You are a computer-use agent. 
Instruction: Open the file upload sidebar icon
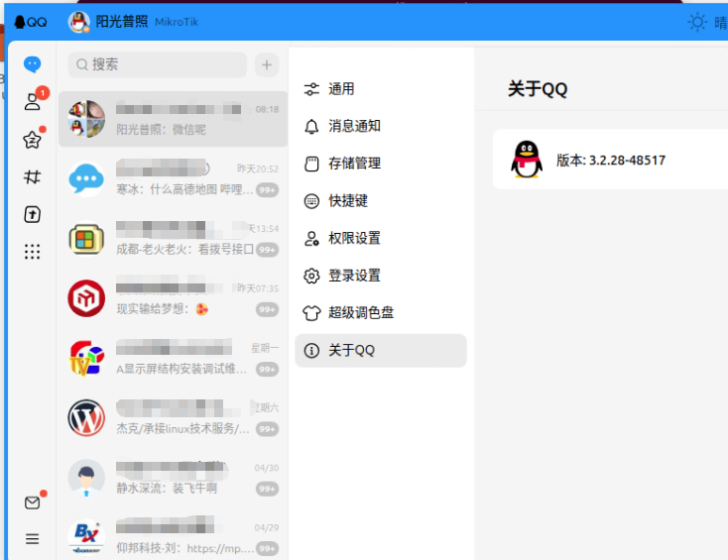[32, 214]
